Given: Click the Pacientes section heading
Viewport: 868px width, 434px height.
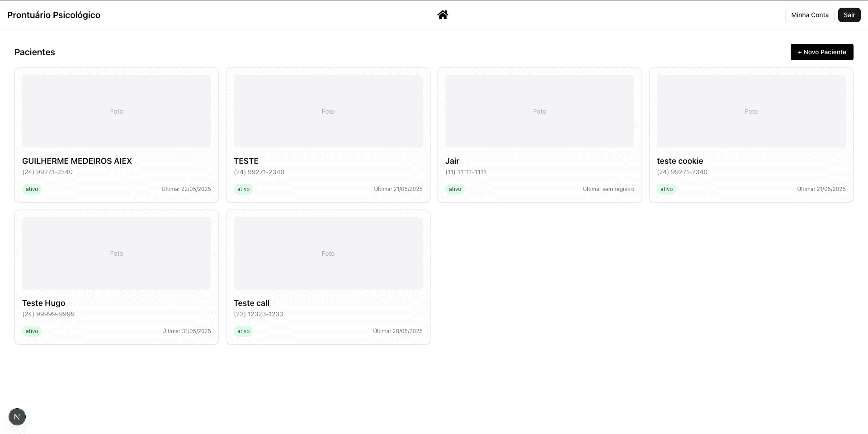Looking at the screenshot, I should coord(35,52).
